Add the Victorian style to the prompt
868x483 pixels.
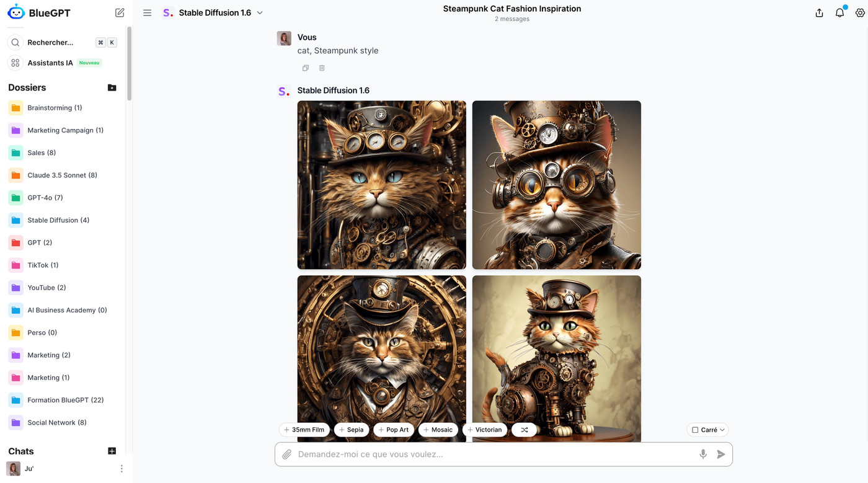pyautogui.click(x=485, y=429)
